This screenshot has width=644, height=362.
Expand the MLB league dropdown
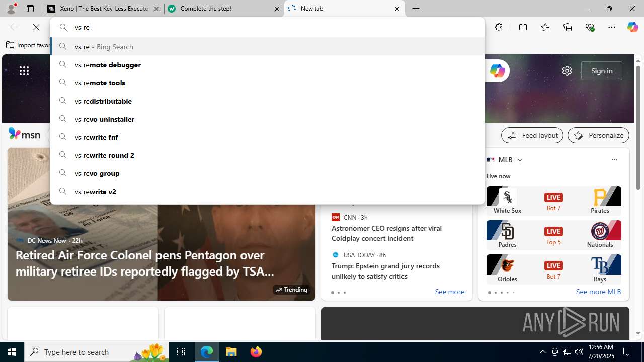pyautogui.click(x=519, y=160)
